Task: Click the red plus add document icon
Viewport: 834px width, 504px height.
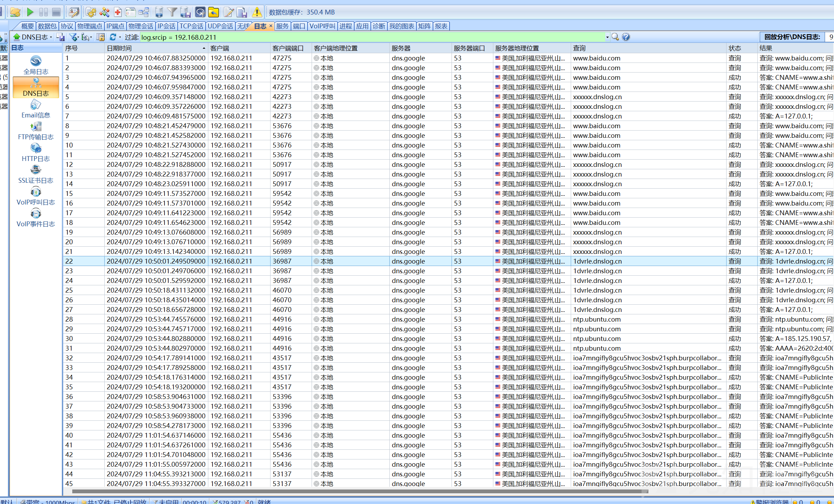Action: [117, 12]
